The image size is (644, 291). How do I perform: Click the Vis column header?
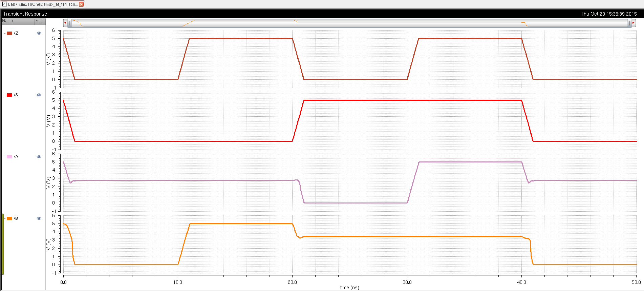pyautogui.click(x=40, y=21)
